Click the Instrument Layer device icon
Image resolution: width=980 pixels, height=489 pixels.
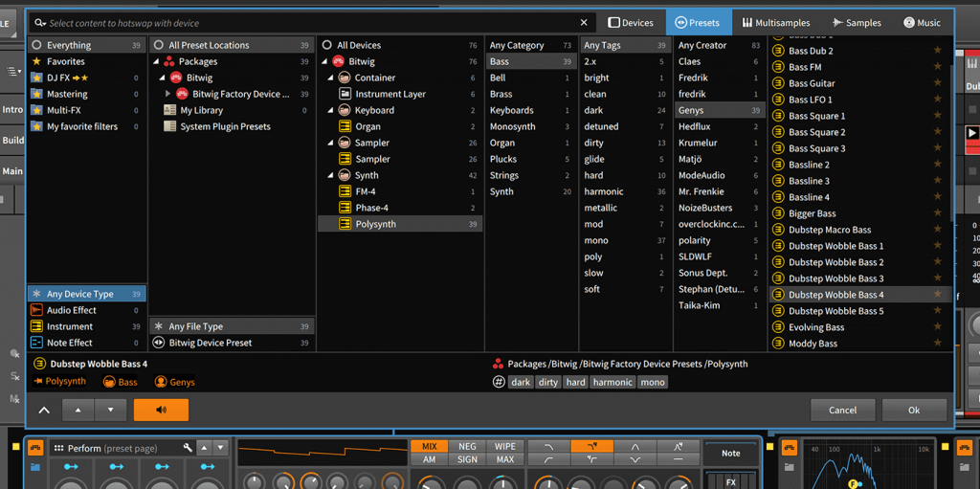pos(345,94)
